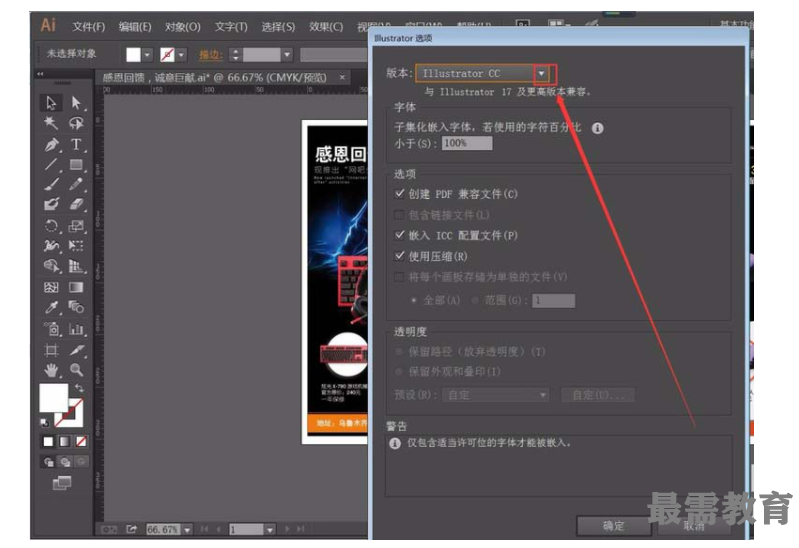Screen dimensions: 799x548
Task: Select the Pencil tool
Action: coord(76,185)
